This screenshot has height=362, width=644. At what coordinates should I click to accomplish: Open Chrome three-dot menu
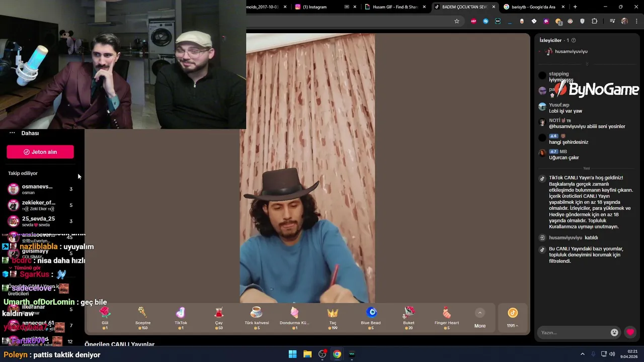[x=637, y=21]
